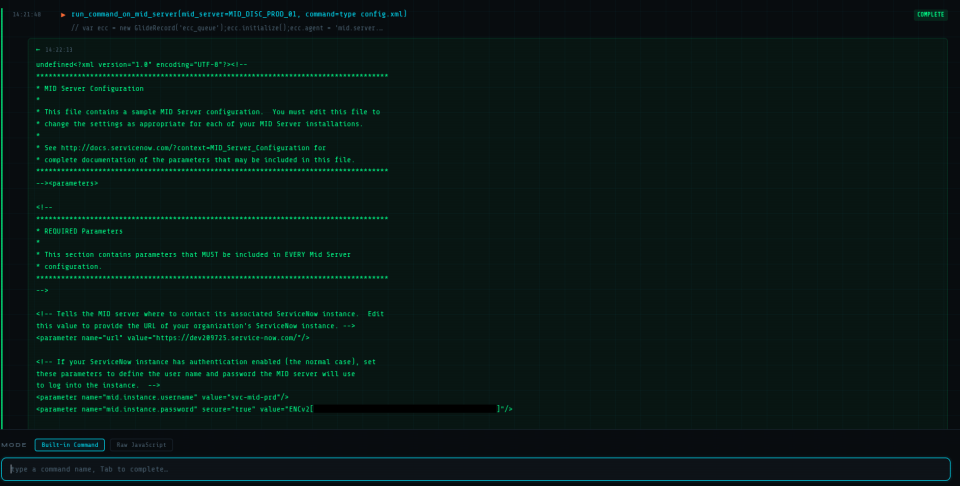Click the url parameter dev209725.service-now.com line
The image size is (960, 486).
click(x=173, y=338)
